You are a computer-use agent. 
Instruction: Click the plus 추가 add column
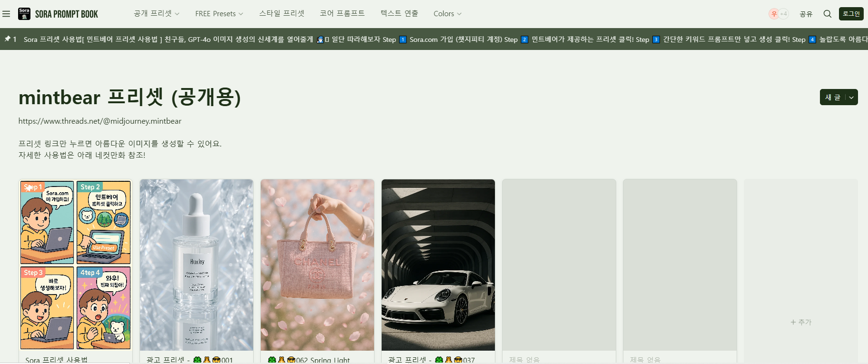tap(801, 322)
